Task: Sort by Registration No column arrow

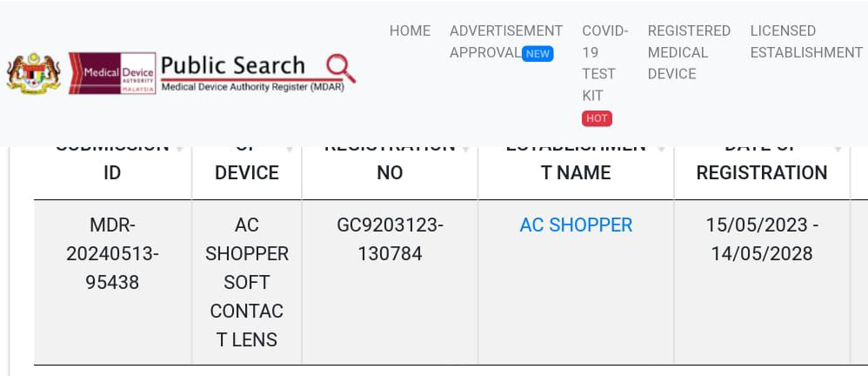Action: pos(467,149)
